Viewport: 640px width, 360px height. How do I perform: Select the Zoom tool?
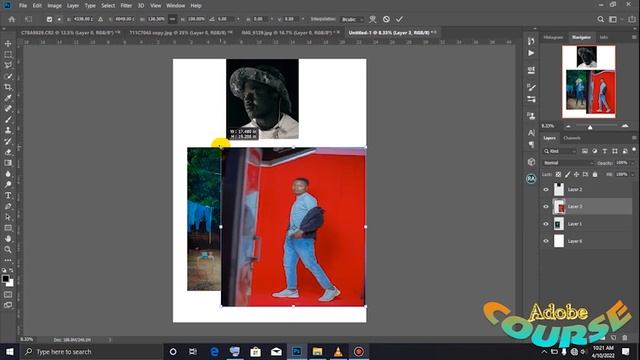(8, 249)
